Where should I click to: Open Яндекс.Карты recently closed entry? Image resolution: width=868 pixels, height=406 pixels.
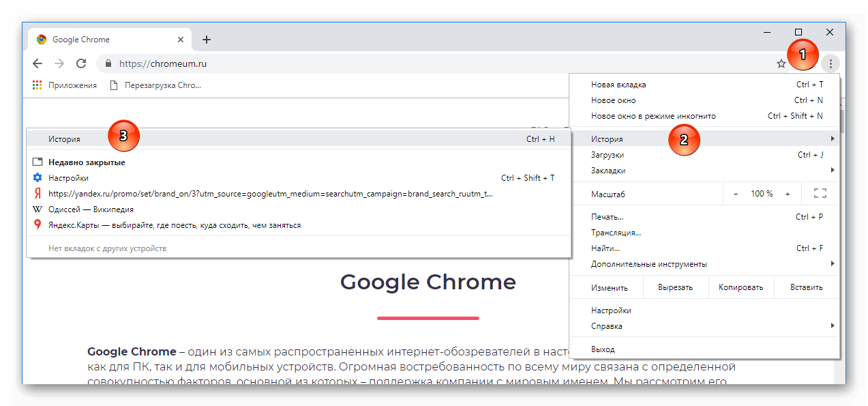click(299, 225)
